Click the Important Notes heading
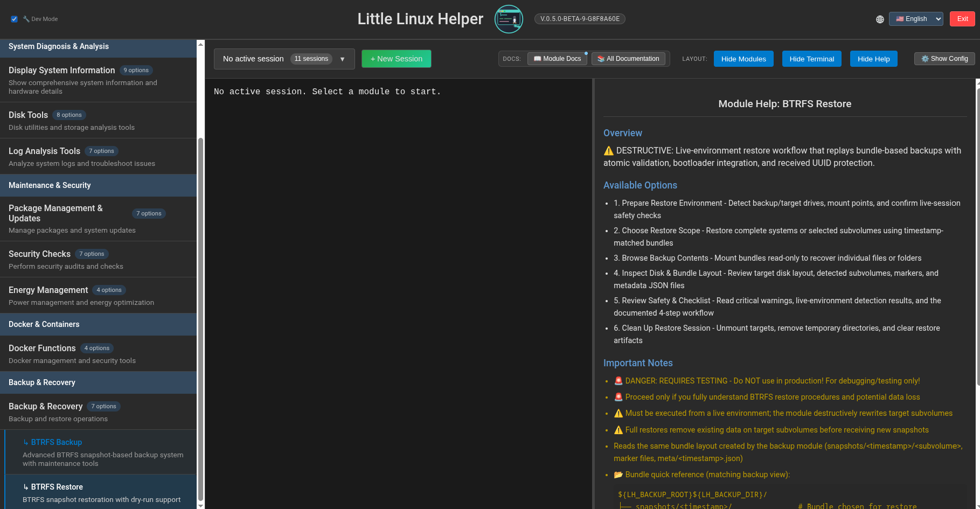This screenshot has height=509, width=980. pos(638,363)
